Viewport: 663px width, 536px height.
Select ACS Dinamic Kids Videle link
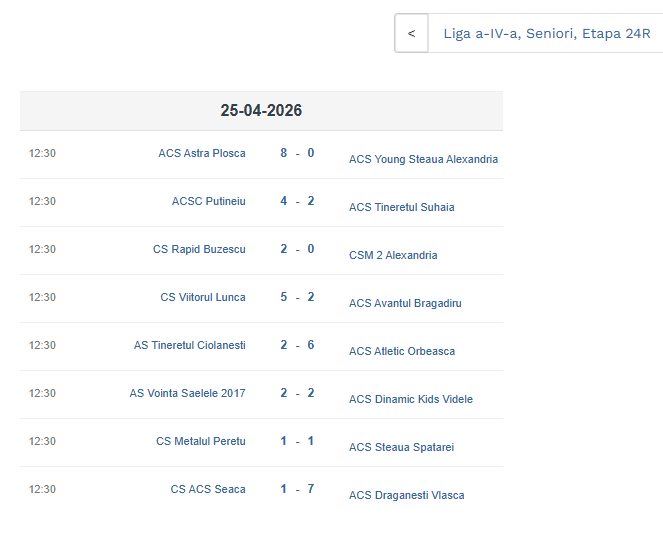(x=411, y=399)
